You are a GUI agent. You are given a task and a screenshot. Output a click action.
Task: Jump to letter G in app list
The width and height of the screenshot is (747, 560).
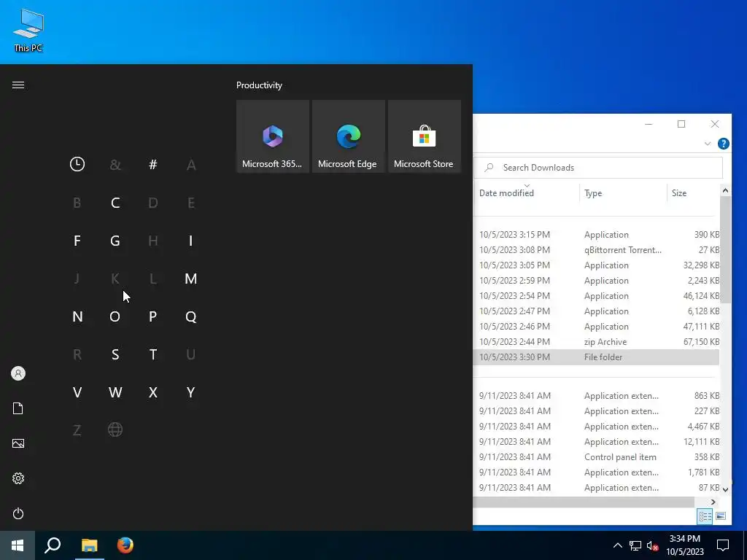[115, 241]
